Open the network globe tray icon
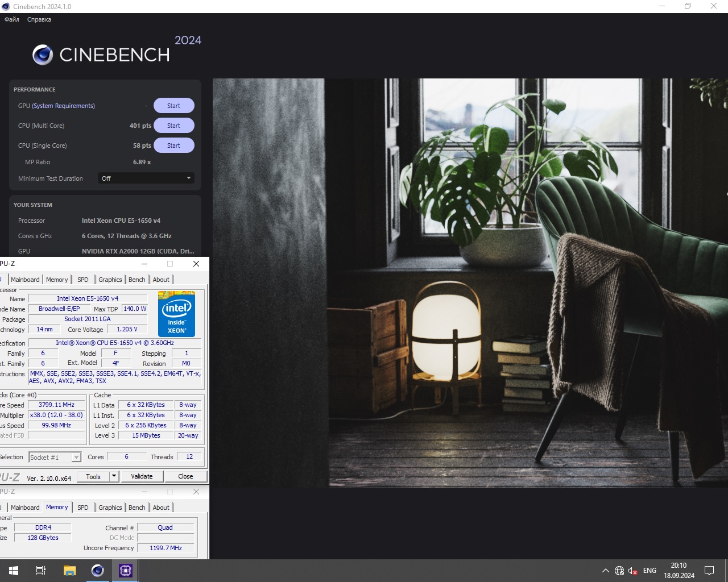The image size is (728, 582). point(619,571)
